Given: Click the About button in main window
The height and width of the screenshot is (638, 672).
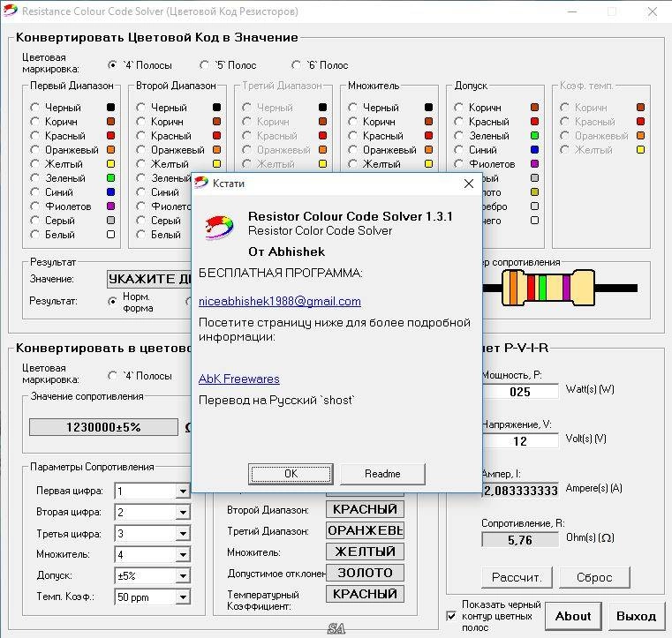Looking at the screenshot, I should click(573, 616).
